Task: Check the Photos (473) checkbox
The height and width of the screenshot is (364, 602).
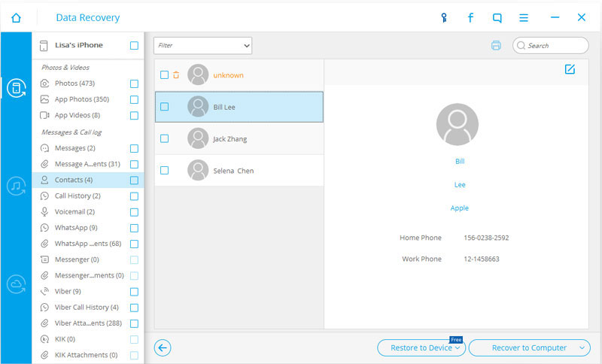Action: 134,83
